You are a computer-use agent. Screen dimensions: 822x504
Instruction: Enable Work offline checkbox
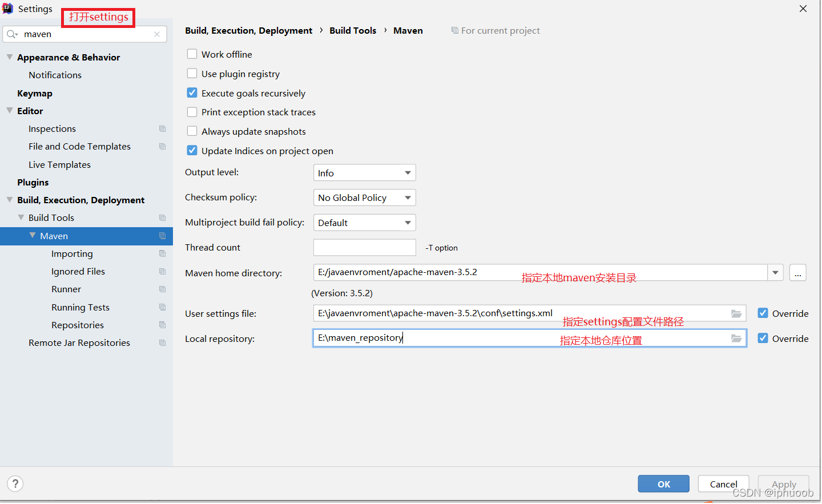click(192, 54)
